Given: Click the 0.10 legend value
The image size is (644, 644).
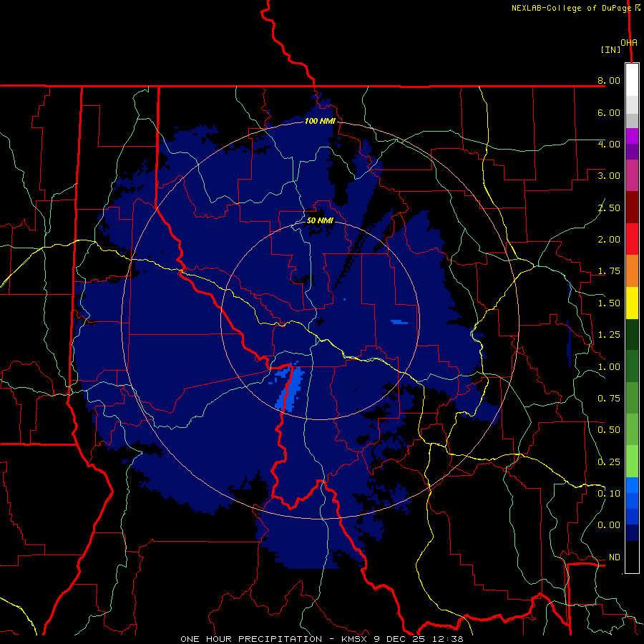Looking at the screenshot, I should click(609, 494).
